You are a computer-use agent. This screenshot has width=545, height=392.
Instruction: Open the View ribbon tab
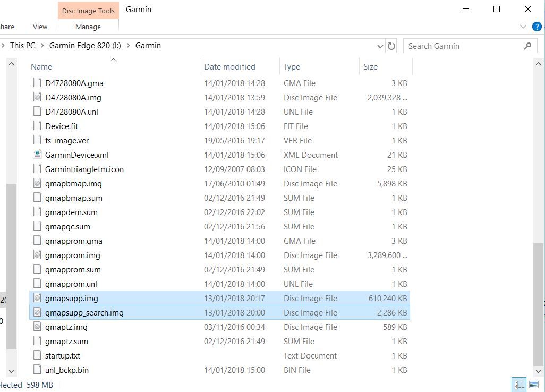pos(40,27)
